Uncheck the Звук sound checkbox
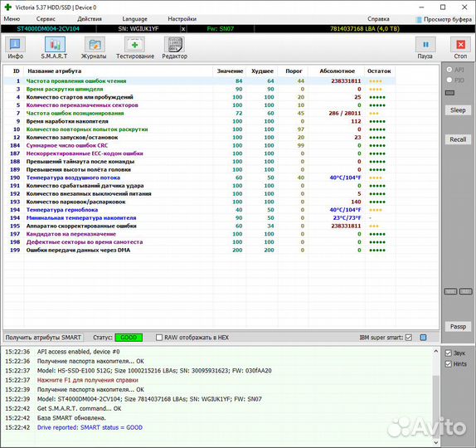 click(449, 353)
